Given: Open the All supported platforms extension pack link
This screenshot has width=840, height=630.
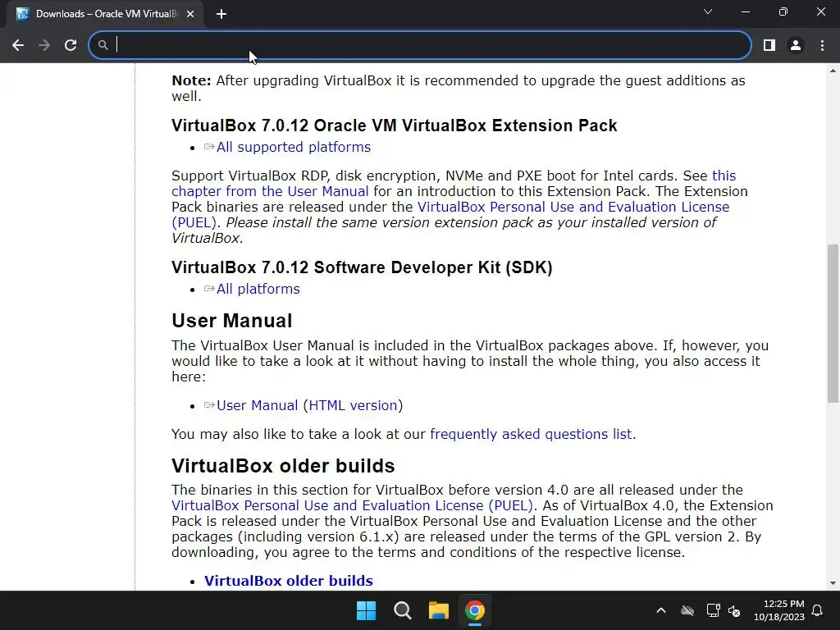Looking at the screenshot, I should [x=294, y=147].
